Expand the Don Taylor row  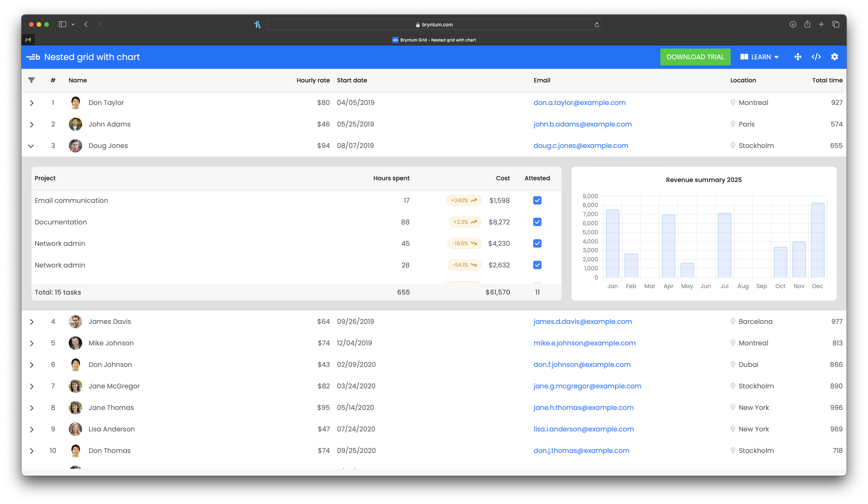tap(31, 103)
